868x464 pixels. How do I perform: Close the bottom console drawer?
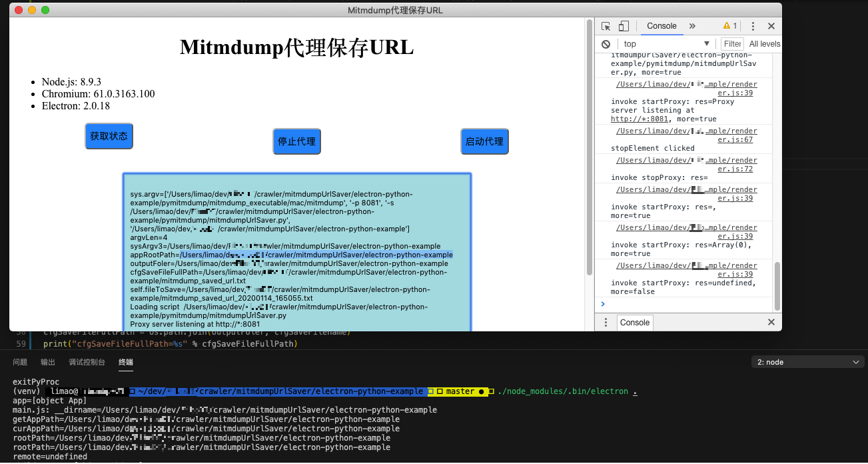click(x=771, y=322)
